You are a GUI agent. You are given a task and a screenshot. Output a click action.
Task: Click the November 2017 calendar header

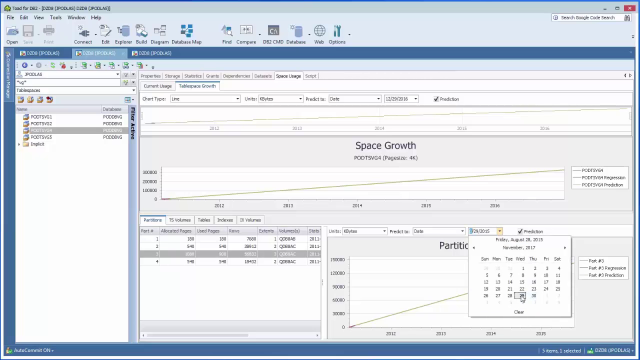519,248
